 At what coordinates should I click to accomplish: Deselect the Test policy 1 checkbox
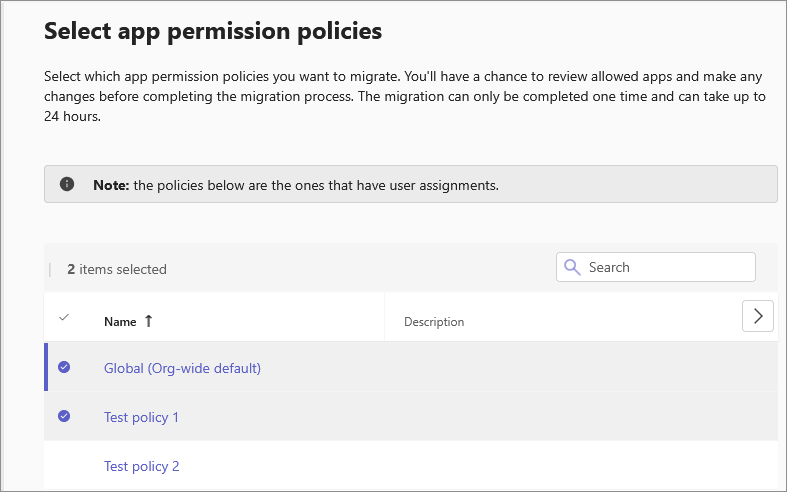pyautogui.click(x=64, y=416)
